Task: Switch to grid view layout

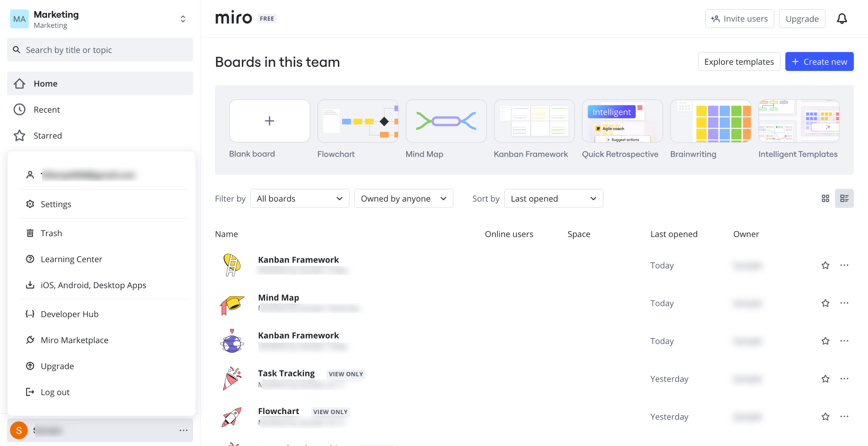Action: pyautogui.click(x=825, y=198)
